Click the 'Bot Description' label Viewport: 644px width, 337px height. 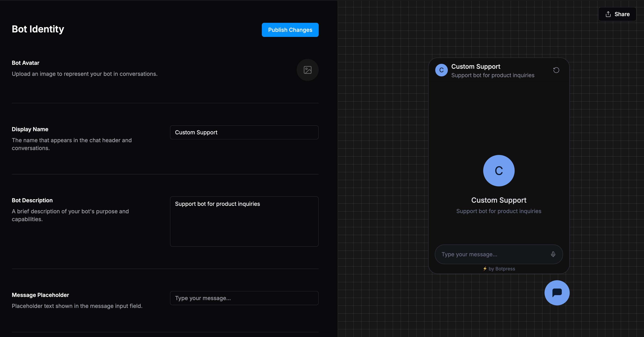32,200
